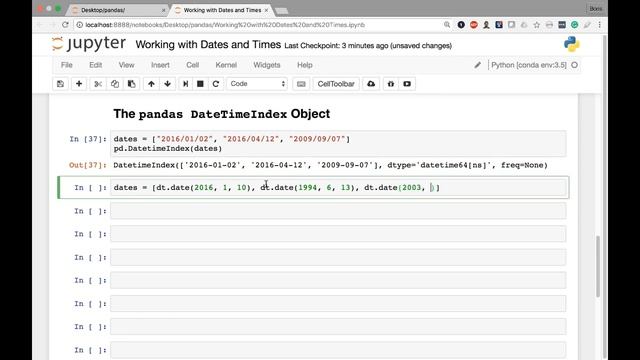
Task: Click the cloud upload toolbar icon
Action: tap(371, 84)
